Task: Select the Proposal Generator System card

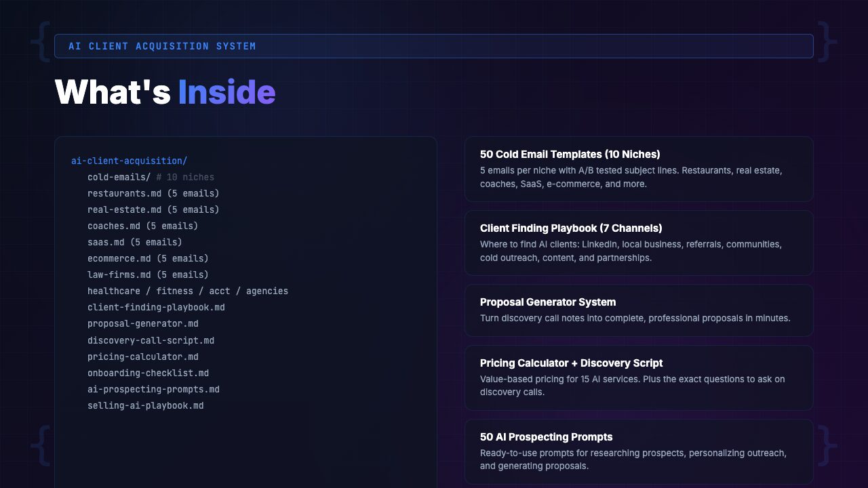Action: (638, 310)
